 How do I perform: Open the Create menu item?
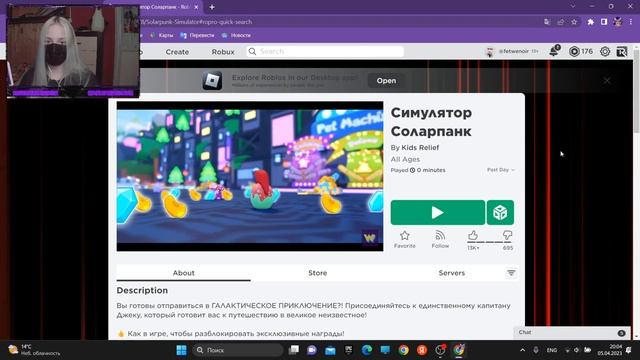pos(177,52)
